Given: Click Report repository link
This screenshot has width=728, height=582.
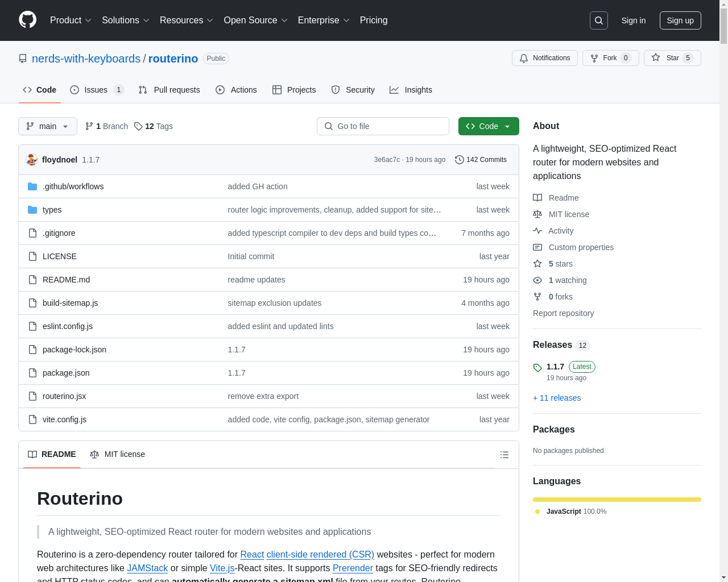Looking at the screenshot, I should 563,313.
